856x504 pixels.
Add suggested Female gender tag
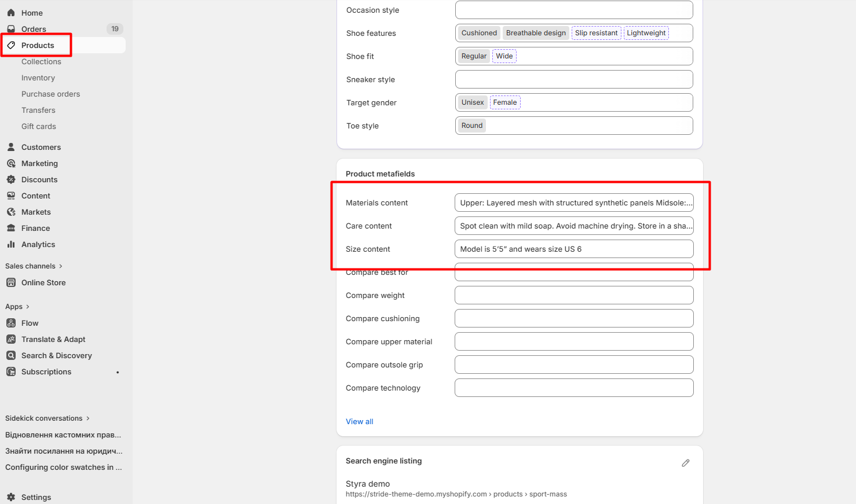click(505, 102)
